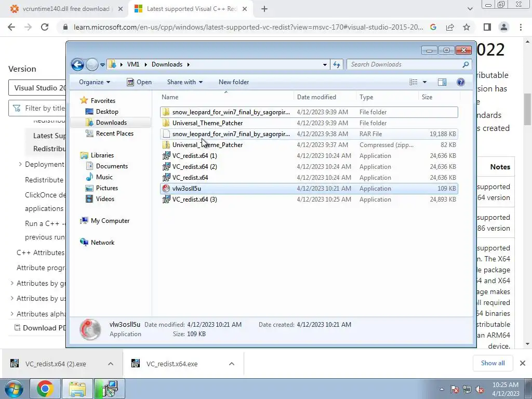Open Chrome's three-dot menu

pos(521,27)
